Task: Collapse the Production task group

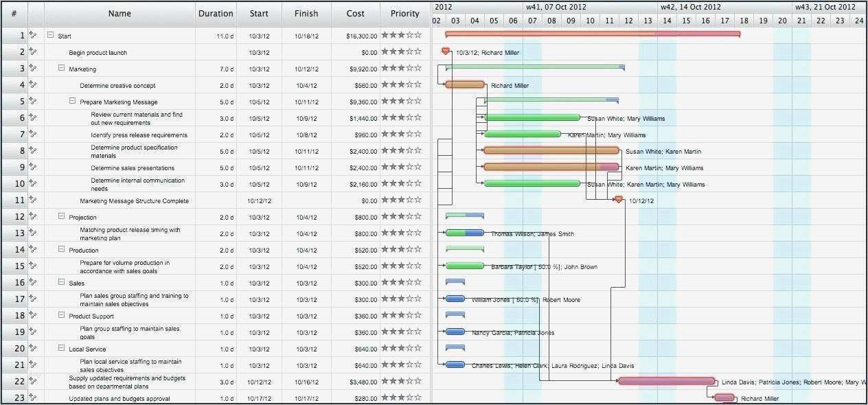Action: [61, 250]
